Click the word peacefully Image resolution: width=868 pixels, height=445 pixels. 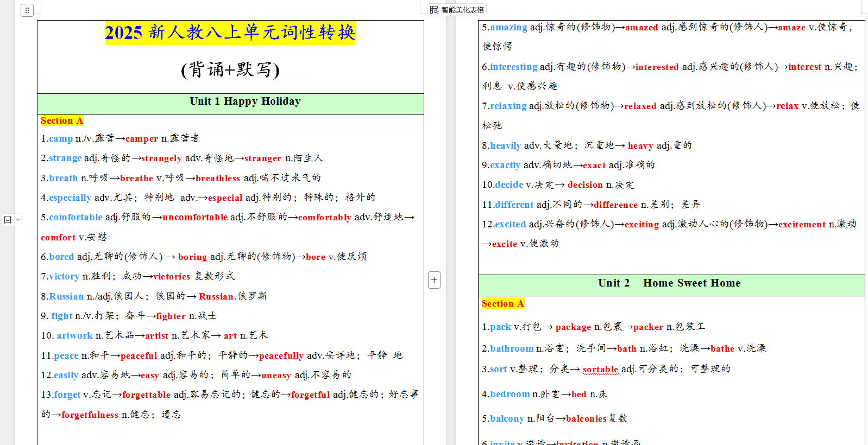(281, 356)
